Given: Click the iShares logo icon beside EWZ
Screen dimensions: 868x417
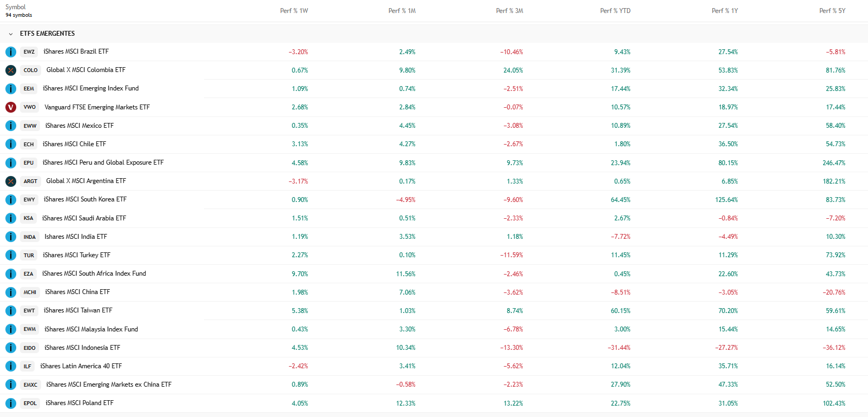Looking at the screenshot, I should click(10, 52).
